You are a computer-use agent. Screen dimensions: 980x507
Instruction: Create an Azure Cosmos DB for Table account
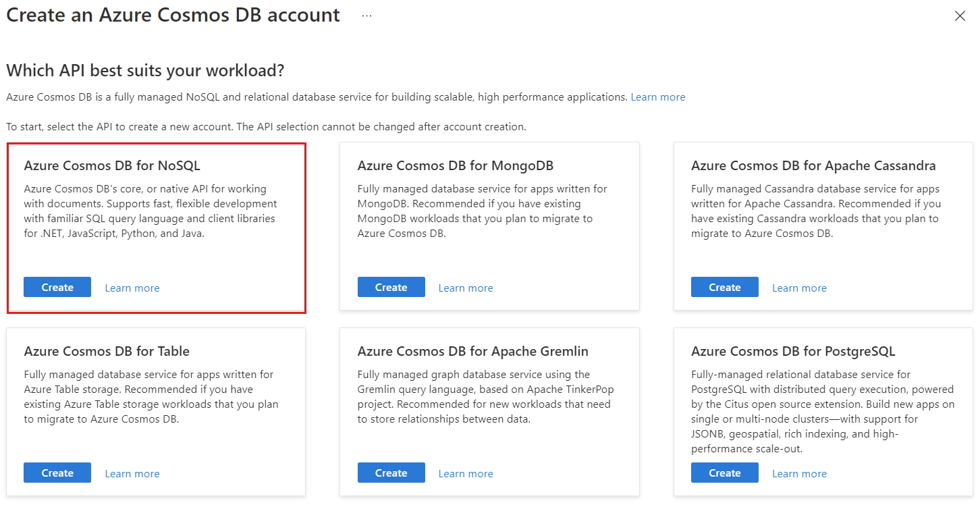[57, 473]
